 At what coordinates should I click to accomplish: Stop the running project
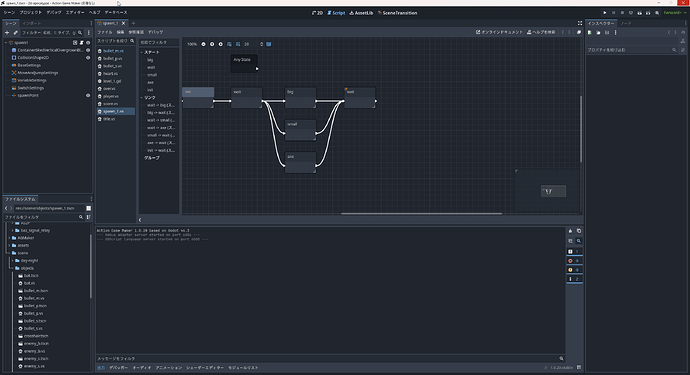(622, 13)
